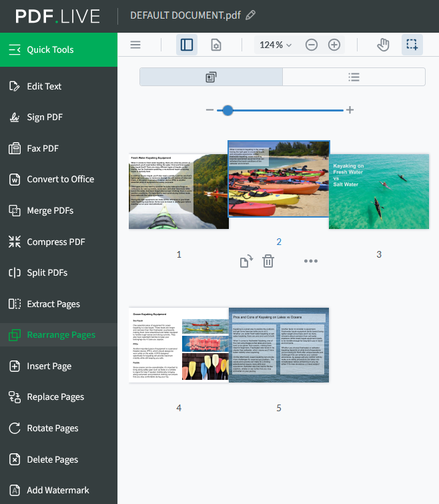439x504 pixels.
Task: Switch to the thumbnails tab
Action: click(211, 77)
